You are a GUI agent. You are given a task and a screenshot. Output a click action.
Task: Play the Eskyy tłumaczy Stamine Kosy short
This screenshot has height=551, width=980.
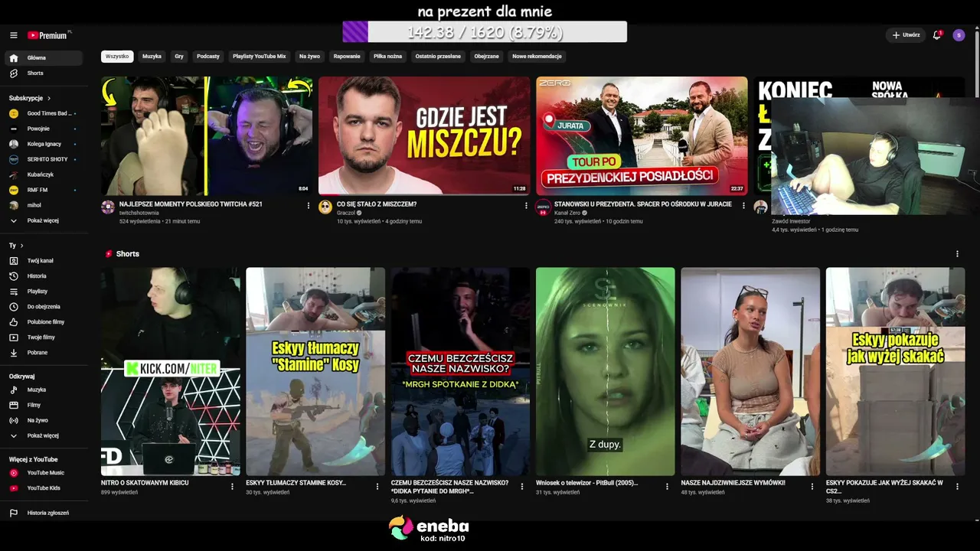coord(315,371)
